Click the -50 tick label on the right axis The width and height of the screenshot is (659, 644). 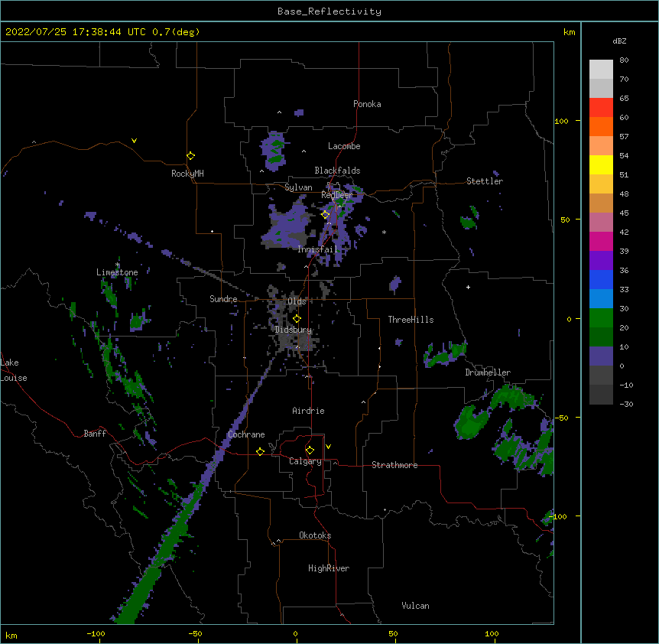(561, 418)
